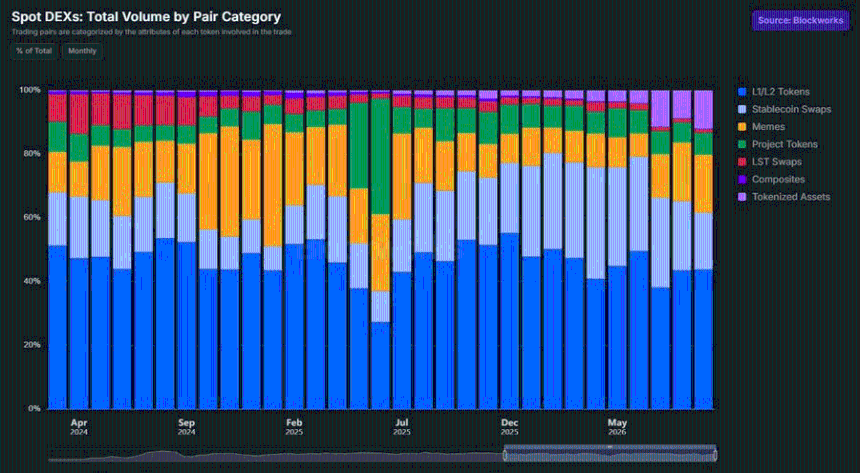The height and width of the screenshot is (473, 860).
Task: Select the first bar's LST Swaps segment
Action: pyautogui.click(x=58, y=108)
